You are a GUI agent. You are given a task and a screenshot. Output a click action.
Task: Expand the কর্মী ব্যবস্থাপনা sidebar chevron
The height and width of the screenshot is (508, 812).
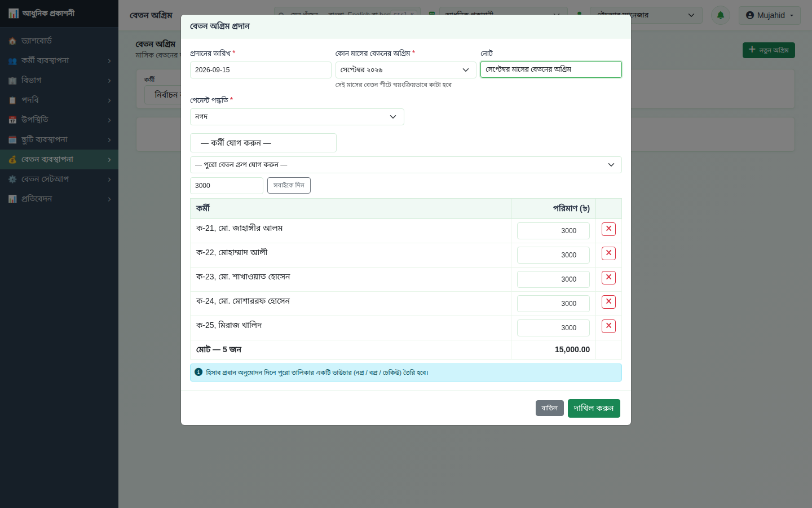109,61
